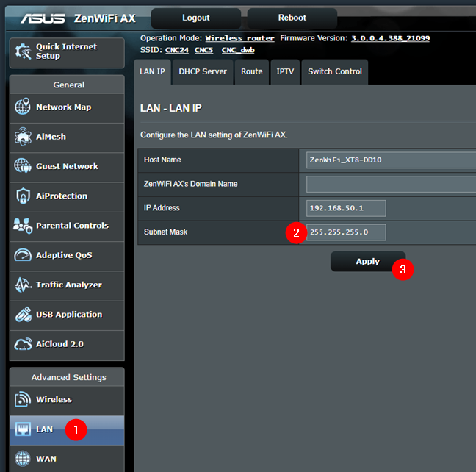Click the ASUS logo

(x=43, y=18)
